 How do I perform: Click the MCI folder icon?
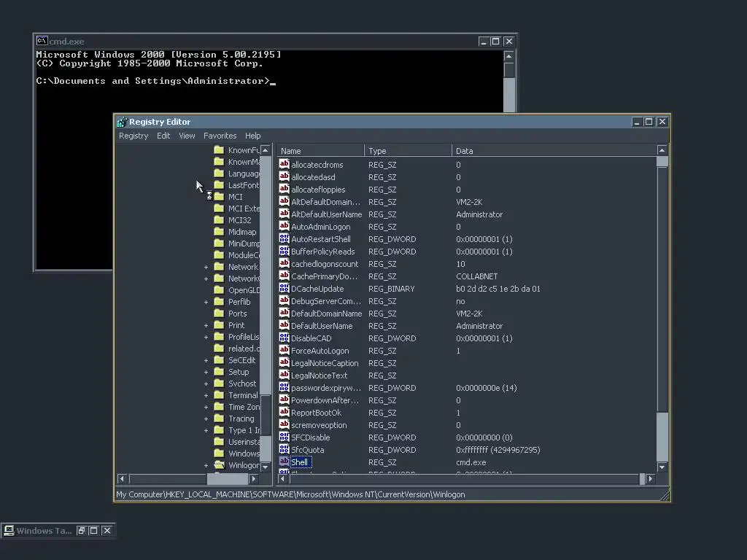pyautogui.click(x=219, y=197)
